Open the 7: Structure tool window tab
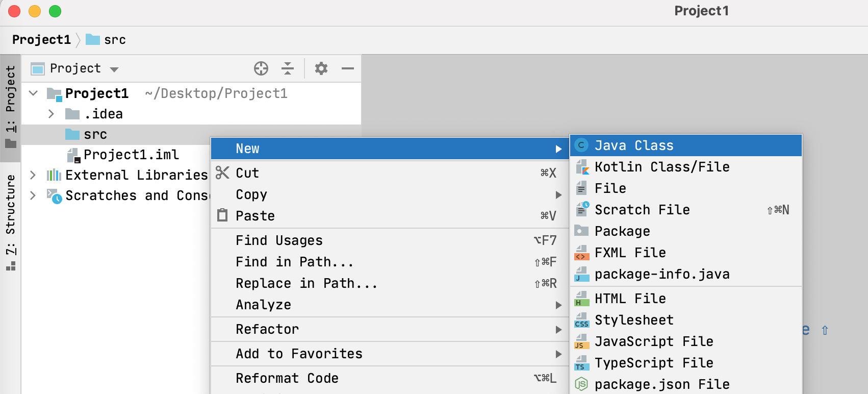Image resolution: width=868 pixels, height=394 pixels. tap(10, 223)
